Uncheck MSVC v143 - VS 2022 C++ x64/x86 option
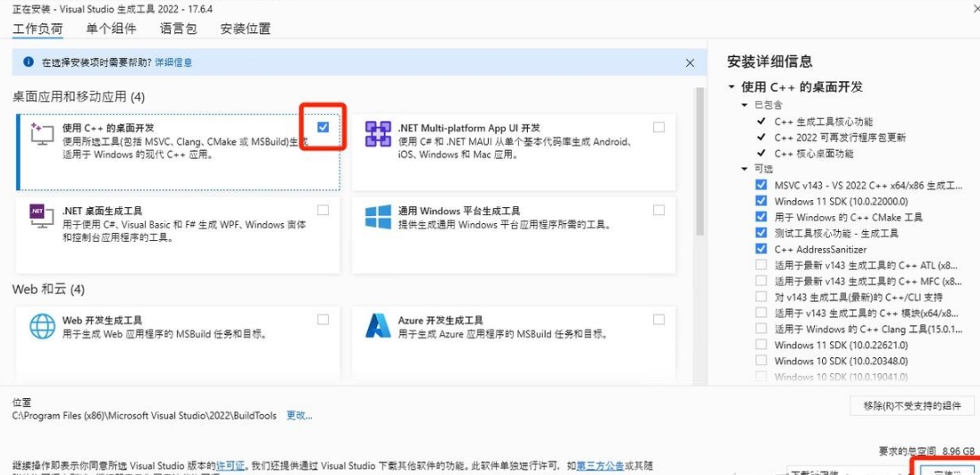This screenshot has width=980, height=475. pos(760,185)
